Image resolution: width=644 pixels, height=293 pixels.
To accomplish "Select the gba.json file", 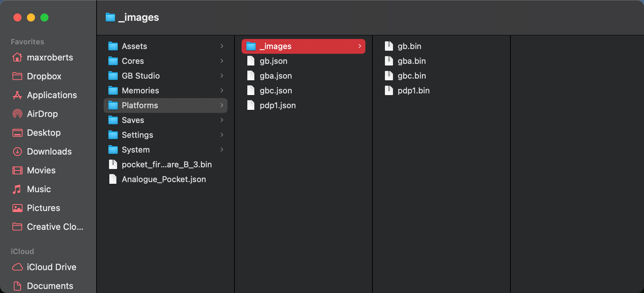I will point(276,76).
